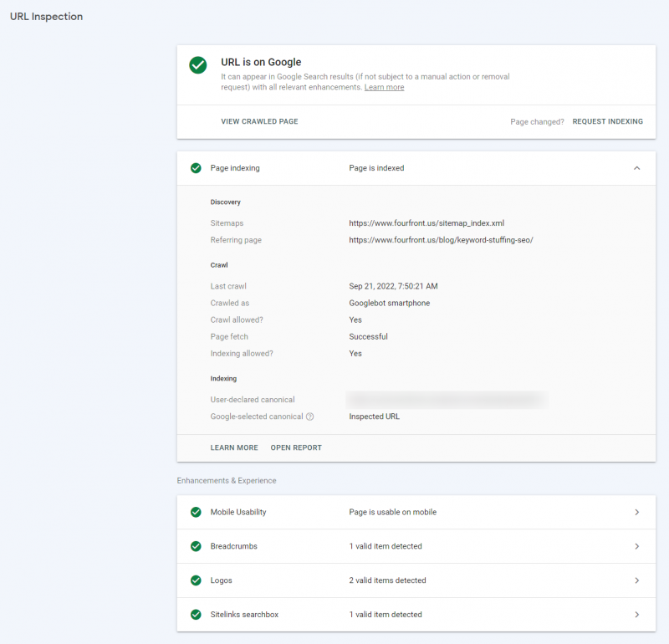This screenshot has width=669, height=644.
Task: Click the Breadcrumbs green check icon
Action: click(196, 546)
